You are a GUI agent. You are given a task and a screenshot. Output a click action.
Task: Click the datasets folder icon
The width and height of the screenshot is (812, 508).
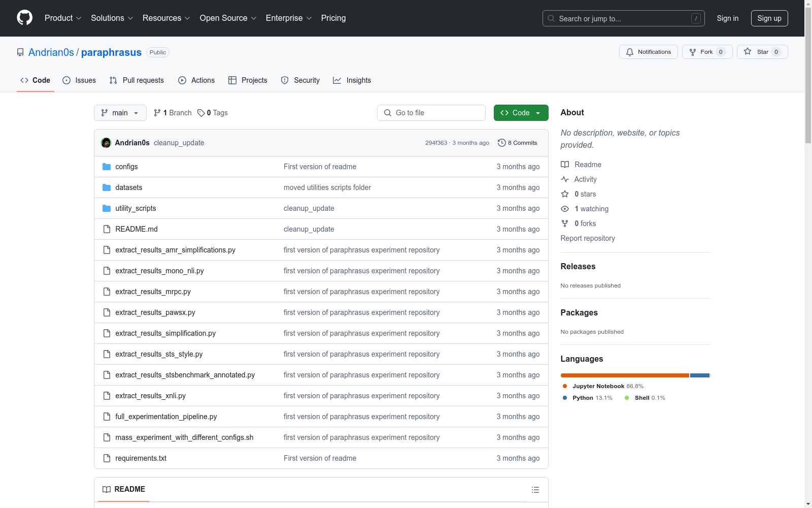click(107, 187)
